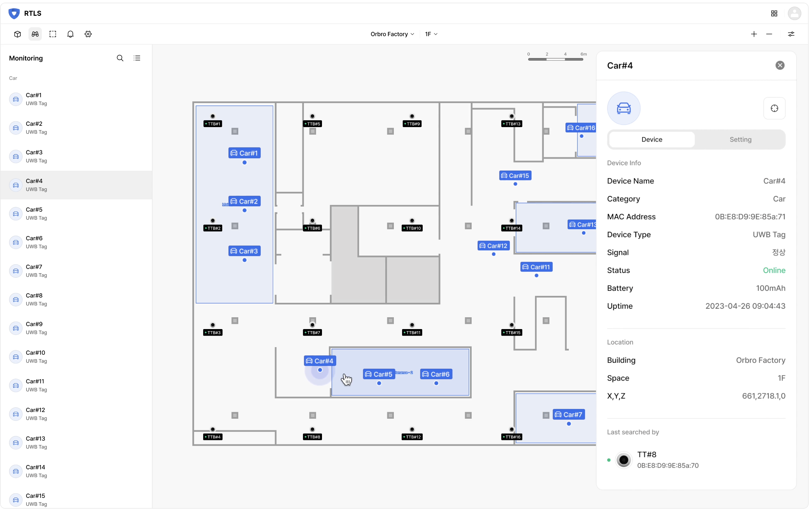Open the bell notifications icon
This screenshot has height=511, width=812.
click(x=70, y=34)
